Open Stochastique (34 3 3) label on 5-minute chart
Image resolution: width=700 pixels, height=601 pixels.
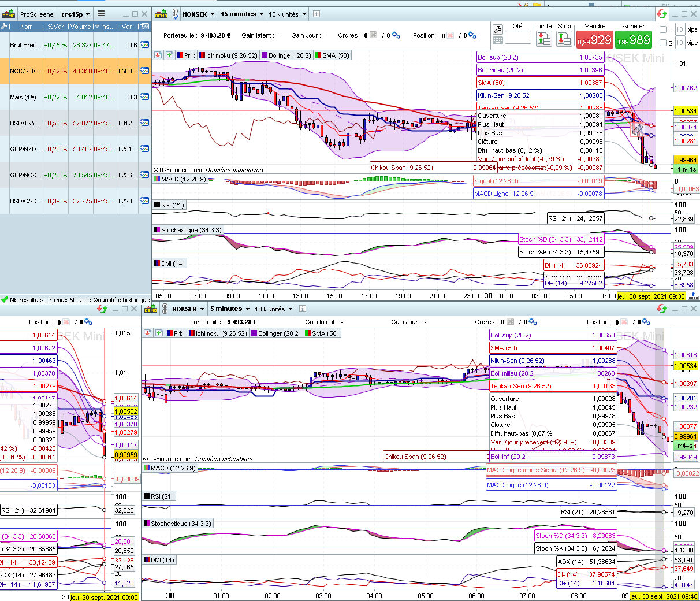177,524
